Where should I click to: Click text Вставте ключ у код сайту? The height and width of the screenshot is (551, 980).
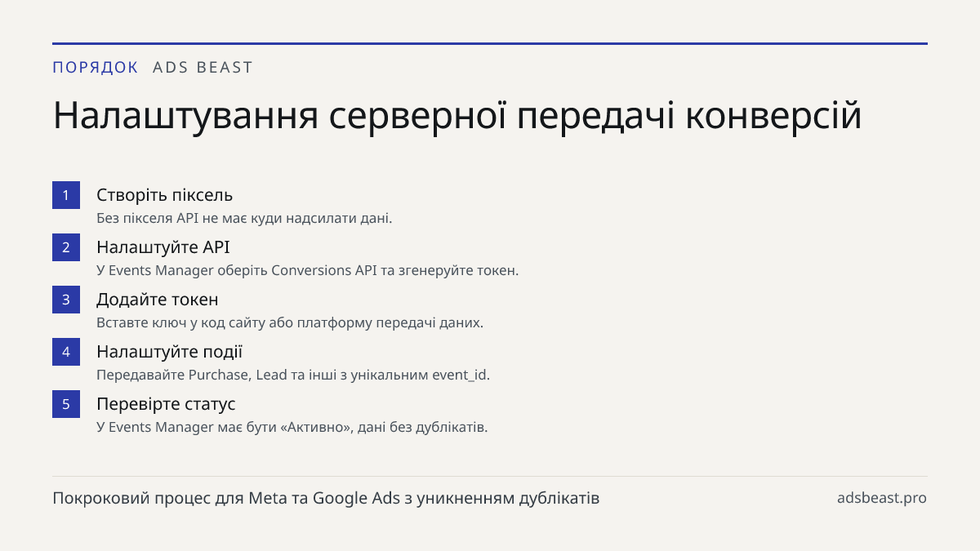click(x=181, y=323)
